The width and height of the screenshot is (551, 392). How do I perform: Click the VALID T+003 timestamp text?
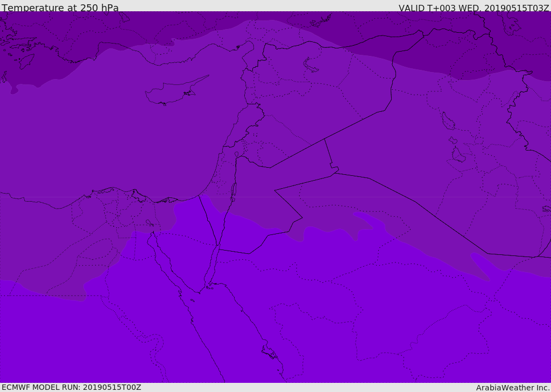click(x=474, y=8)
